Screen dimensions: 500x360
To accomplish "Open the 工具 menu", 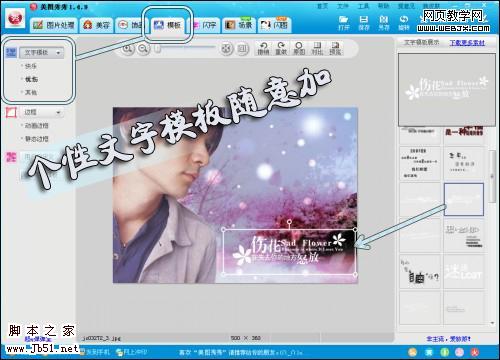I will tap(363, 6).
